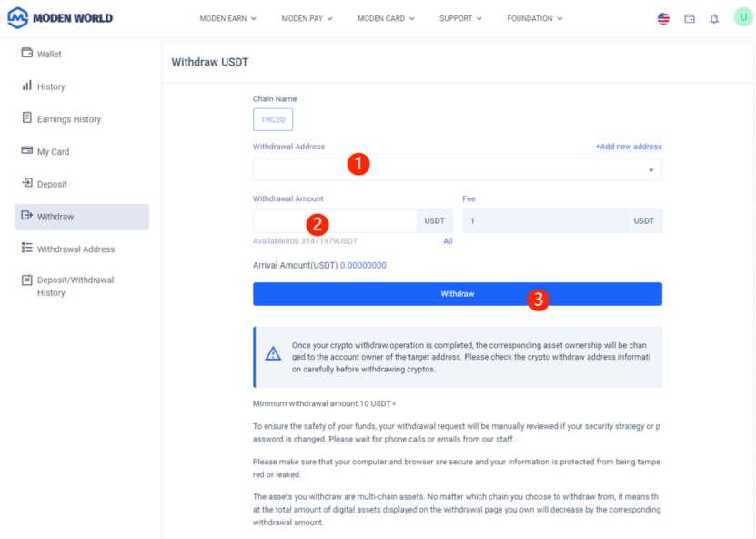Click the Withdrawal Address list icon

pos(27,248)
